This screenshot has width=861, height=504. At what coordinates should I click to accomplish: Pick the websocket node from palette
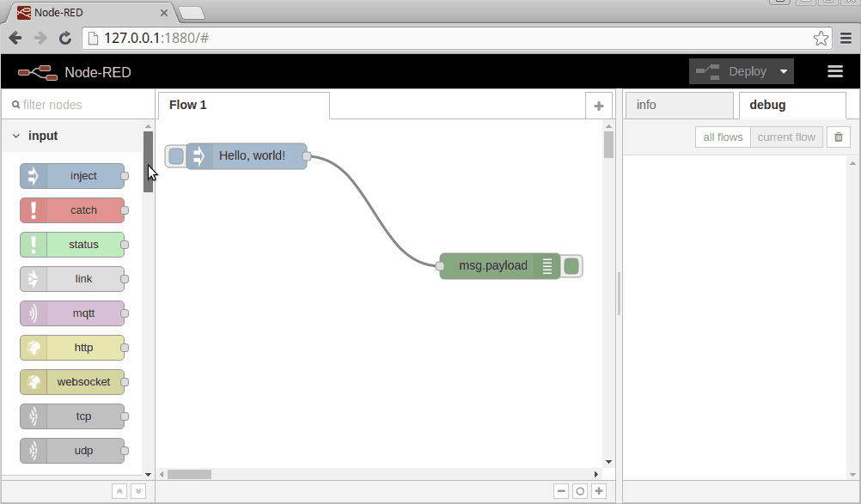72,382
